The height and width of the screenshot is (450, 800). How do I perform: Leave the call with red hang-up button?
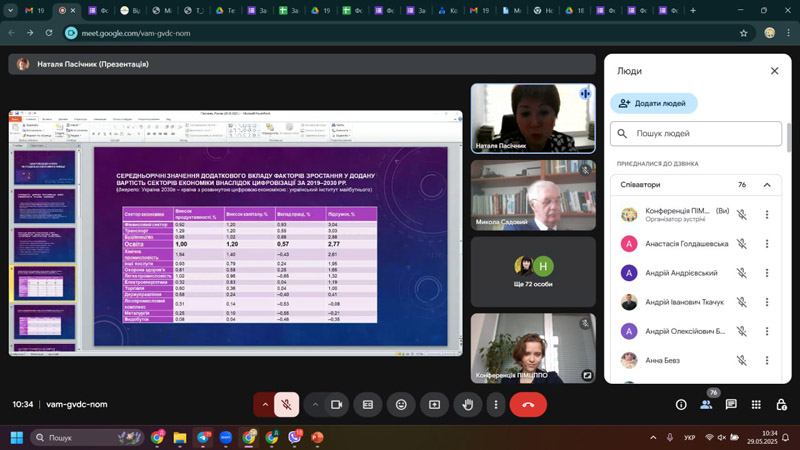click(x=527, y=404)
